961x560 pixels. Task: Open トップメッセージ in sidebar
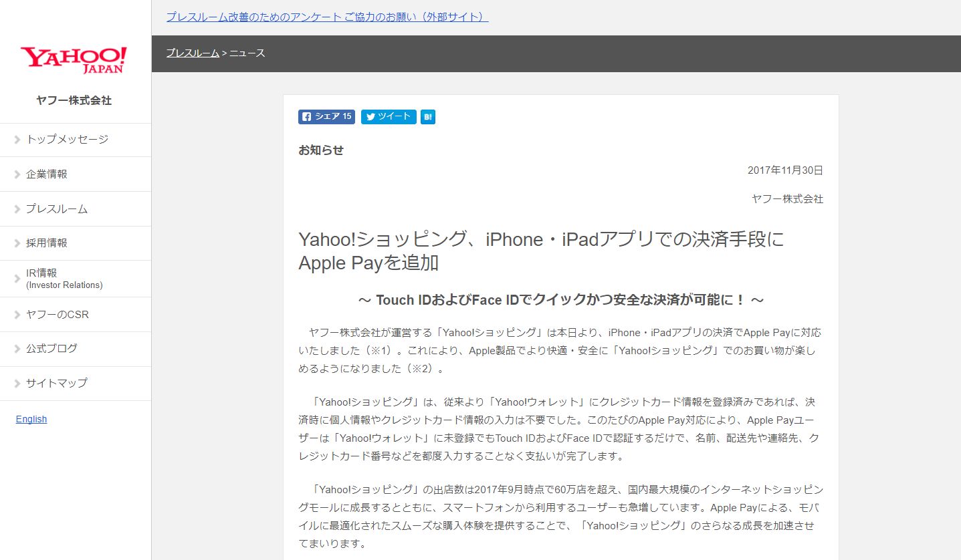pyautogui.click(x=67, y=140)
